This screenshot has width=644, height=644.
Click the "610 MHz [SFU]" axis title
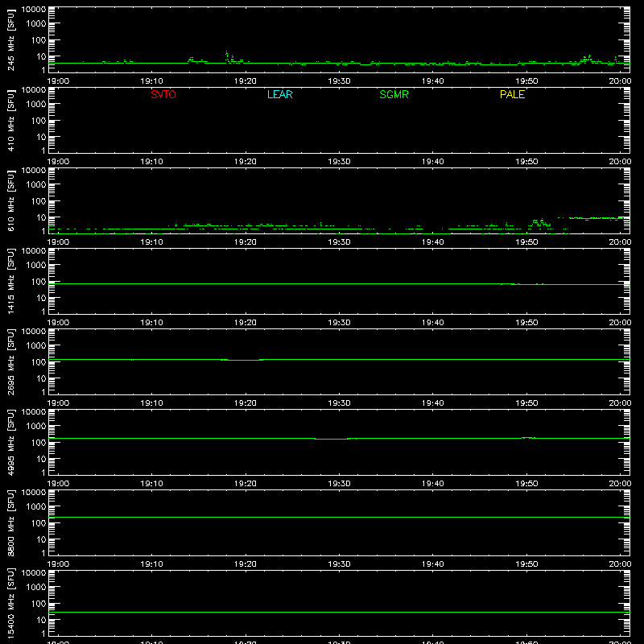[x=11, y=200]
